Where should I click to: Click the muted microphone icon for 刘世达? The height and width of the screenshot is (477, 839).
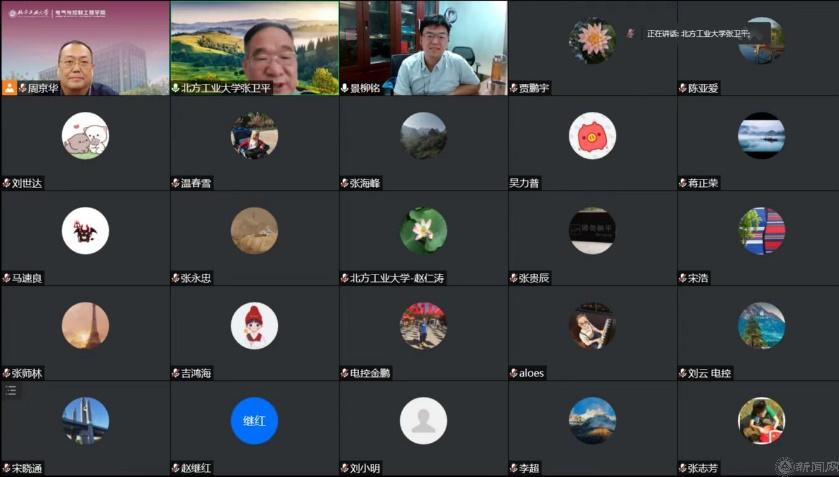point(7,183)
